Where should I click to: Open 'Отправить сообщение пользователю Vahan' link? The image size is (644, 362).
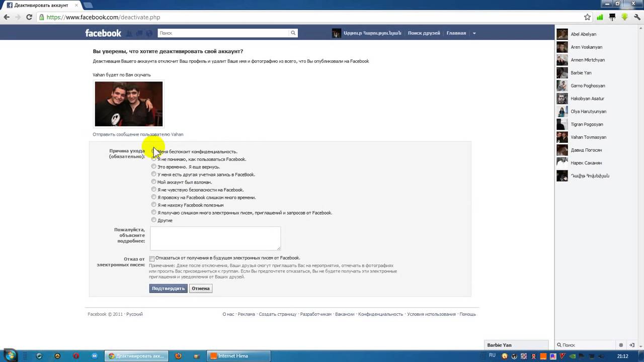coord(138,134)
